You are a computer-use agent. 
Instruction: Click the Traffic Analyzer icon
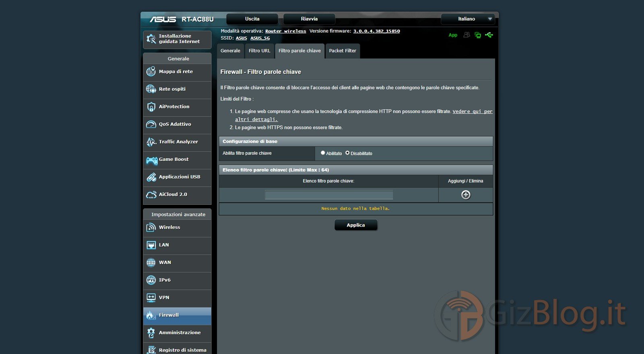click(151, 142)
